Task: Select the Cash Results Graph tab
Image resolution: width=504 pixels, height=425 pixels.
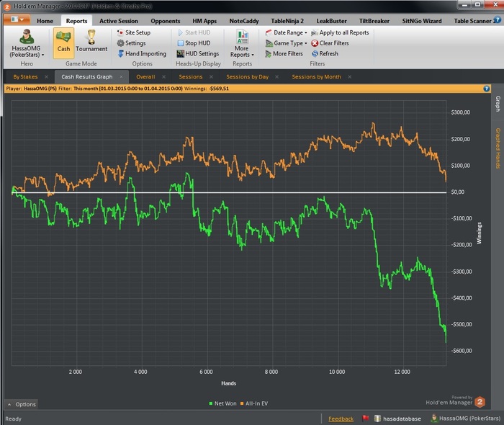Action: pos(87,77)
